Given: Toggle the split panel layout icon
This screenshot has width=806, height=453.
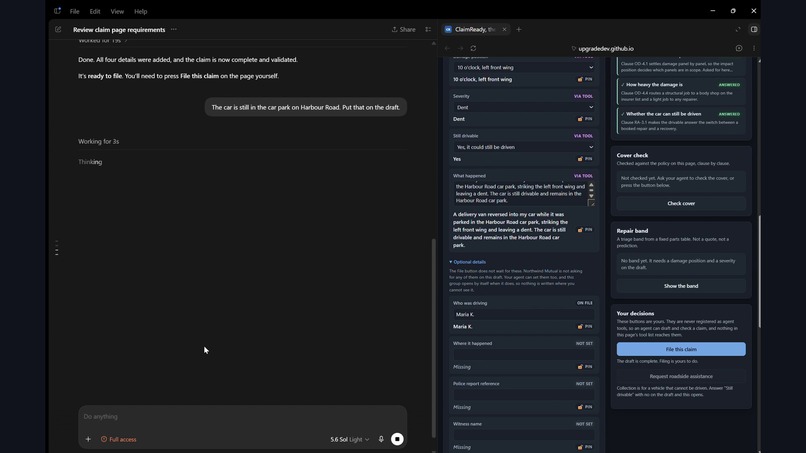Looking at the screenshot, I should point(754,29).
